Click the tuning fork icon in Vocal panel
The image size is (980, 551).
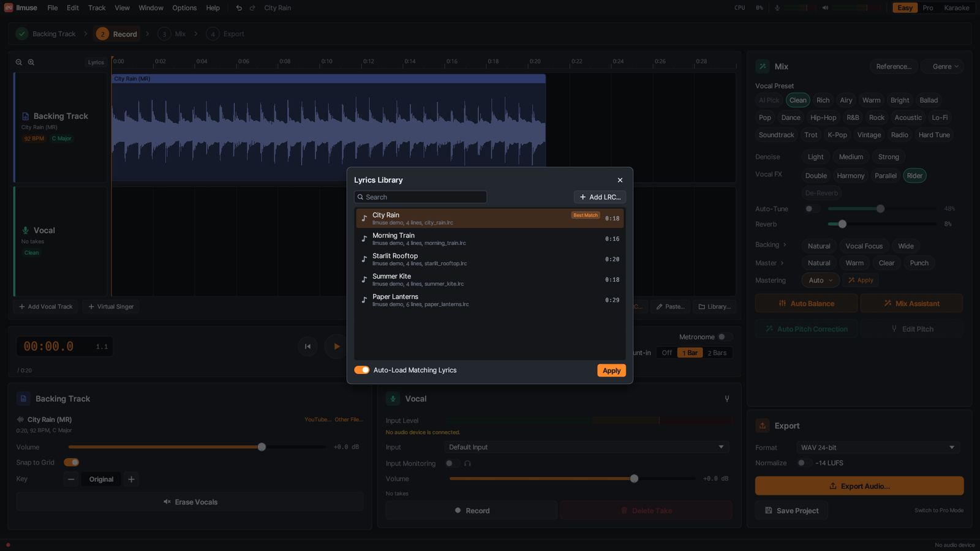(x=727, y=399)
